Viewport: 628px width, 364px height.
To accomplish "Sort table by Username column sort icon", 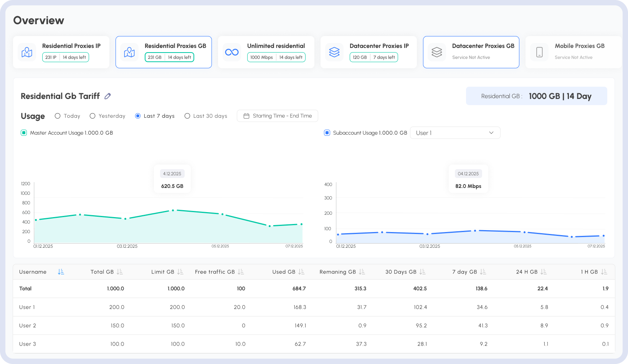I will [x=61, y=272].
